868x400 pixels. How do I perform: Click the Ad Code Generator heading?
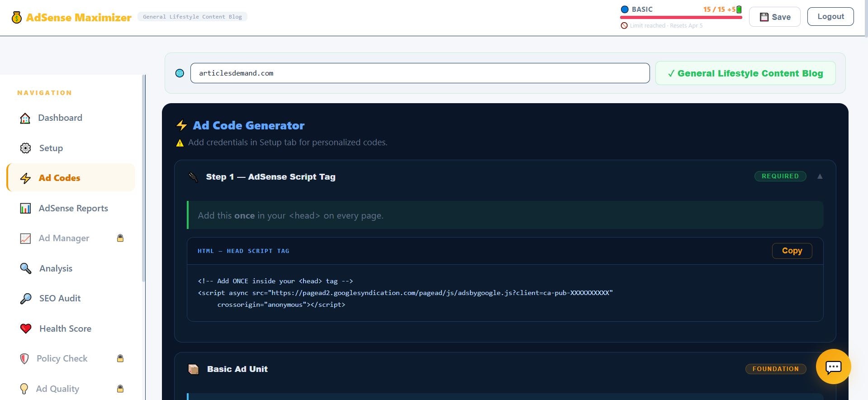[248, 125]
